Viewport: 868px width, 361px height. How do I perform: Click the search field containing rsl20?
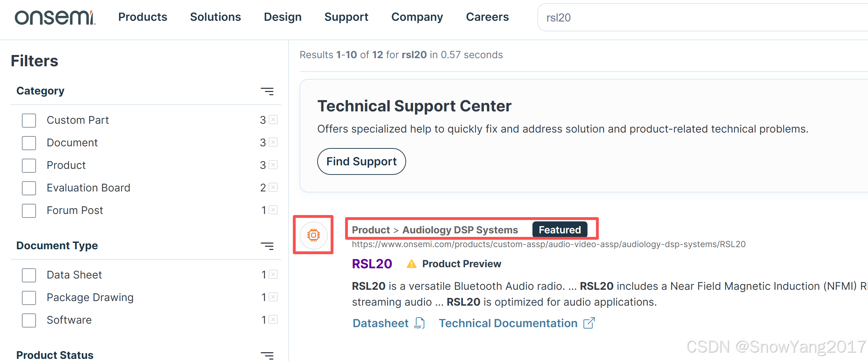pos(702,17)
